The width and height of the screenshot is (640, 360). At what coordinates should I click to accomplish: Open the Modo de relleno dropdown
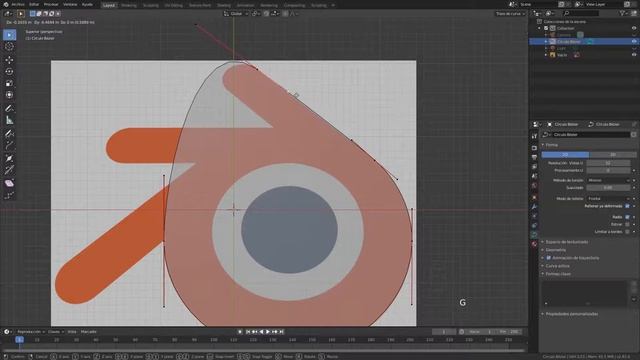608,198
